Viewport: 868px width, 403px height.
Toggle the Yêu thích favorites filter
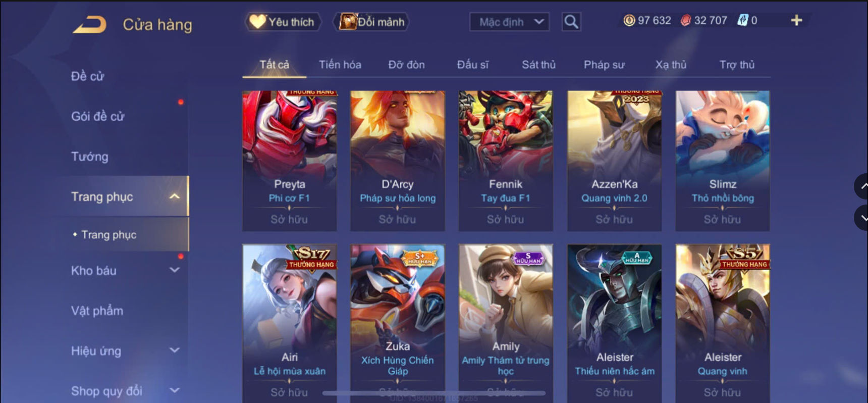tap(283, 22)
